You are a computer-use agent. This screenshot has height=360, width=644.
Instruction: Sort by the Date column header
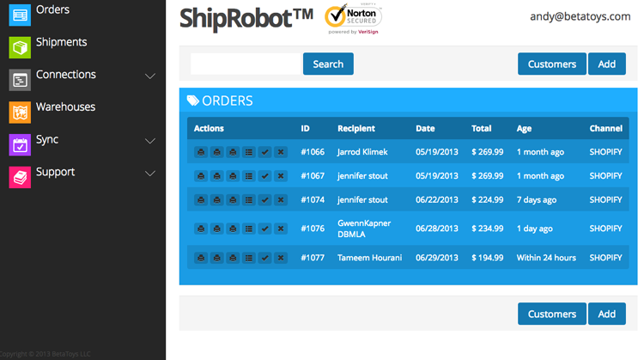[x=425, y=128]
